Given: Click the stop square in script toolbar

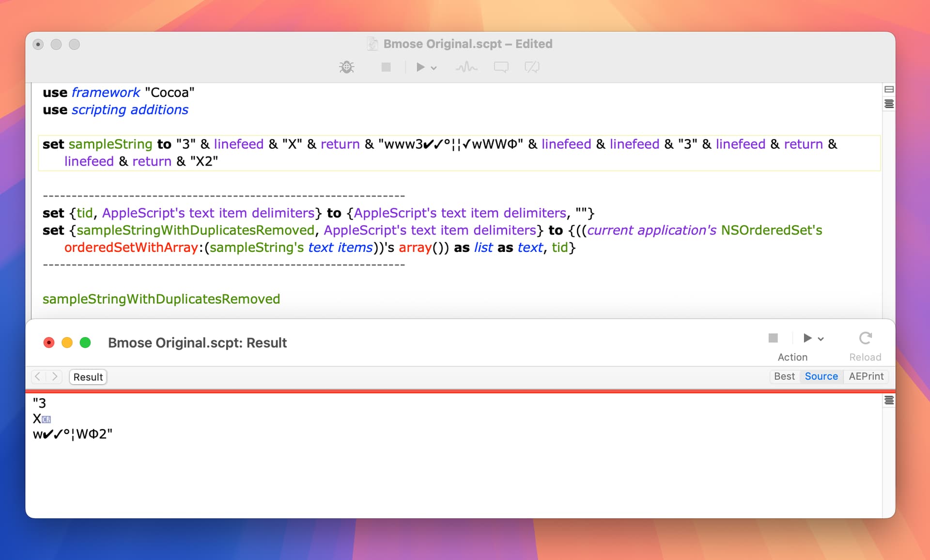Looking at the screenshot, I should pyautogui.click(x=386, y=67).
